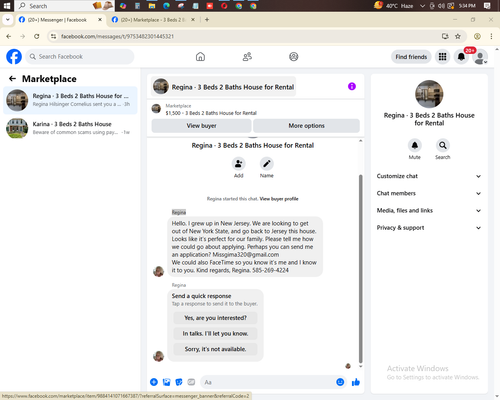Image resolution: width=500 pixels, height=400 pixels.
Task: Open more actions plus icon in composer
Action: point(154,382)
